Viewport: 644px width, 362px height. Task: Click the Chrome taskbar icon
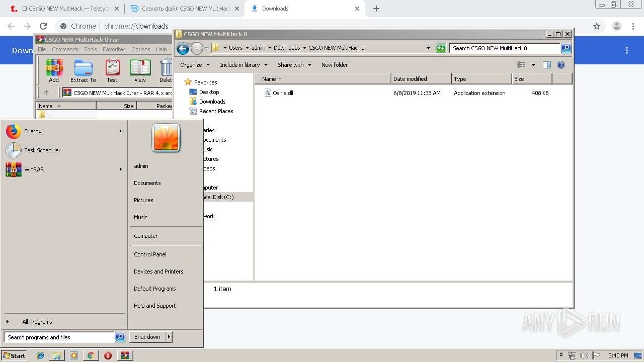91,355
